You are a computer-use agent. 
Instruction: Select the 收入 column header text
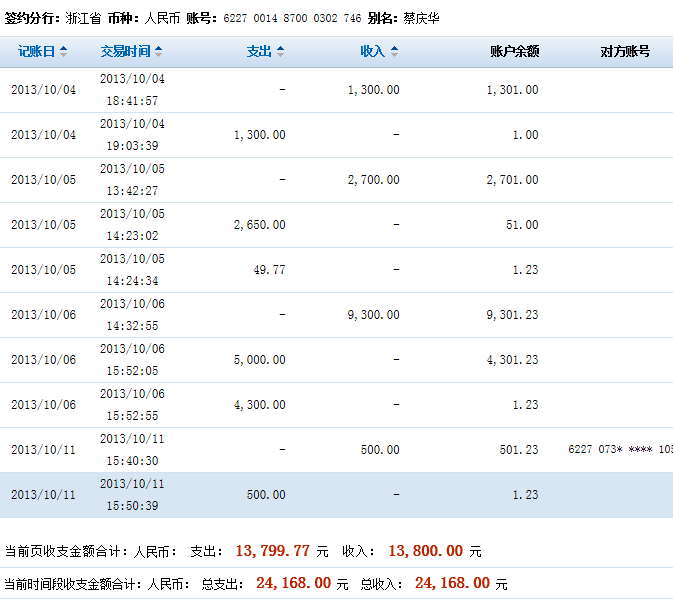[372, 51]
